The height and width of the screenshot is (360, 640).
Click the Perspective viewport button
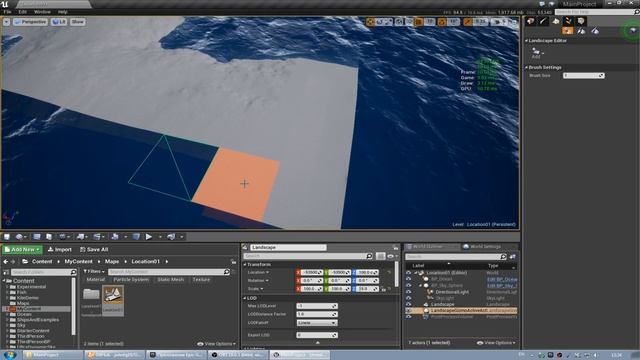point(31,22)
